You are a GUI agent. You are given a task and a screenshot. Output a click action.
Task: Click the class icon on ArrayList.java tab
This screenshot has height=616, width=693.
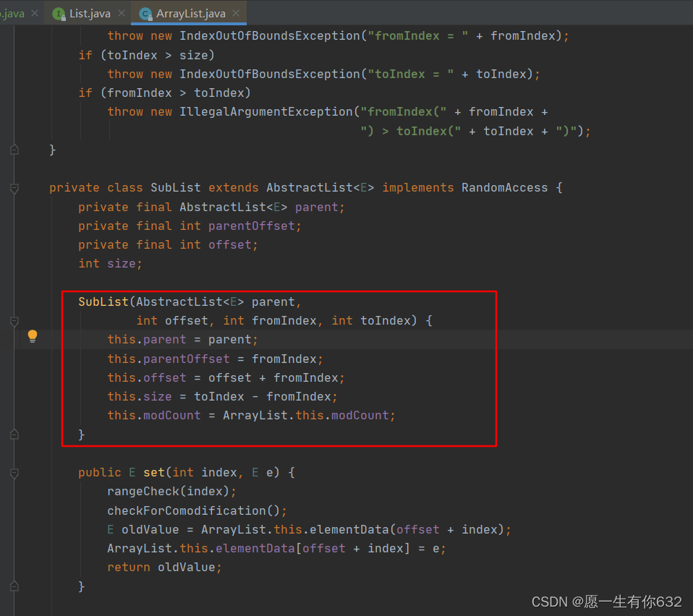click(x=146, y=12)
